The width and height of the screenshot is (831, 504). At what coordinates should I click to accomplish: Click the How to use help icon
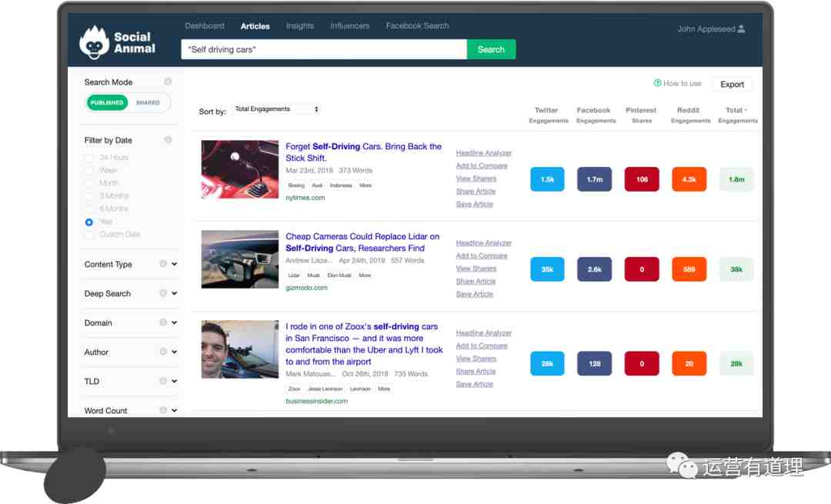tap(657, 83)
